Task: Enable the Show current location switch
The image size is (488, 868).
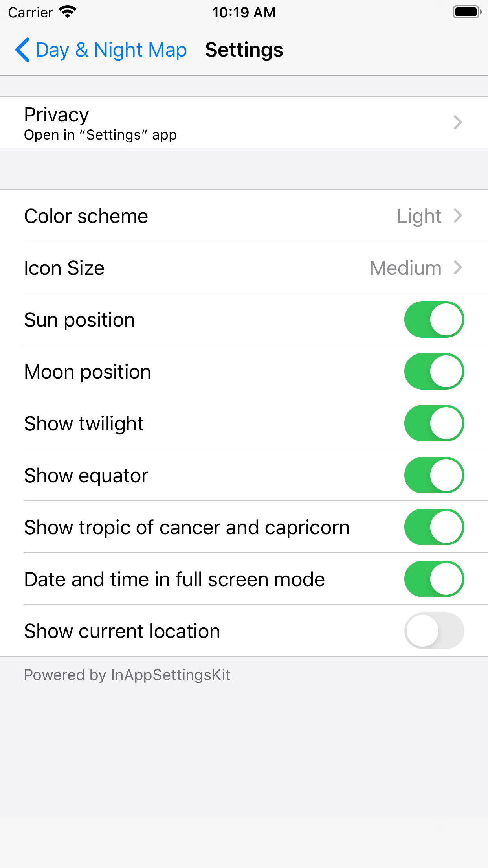Action: click(x=434, y=631)
